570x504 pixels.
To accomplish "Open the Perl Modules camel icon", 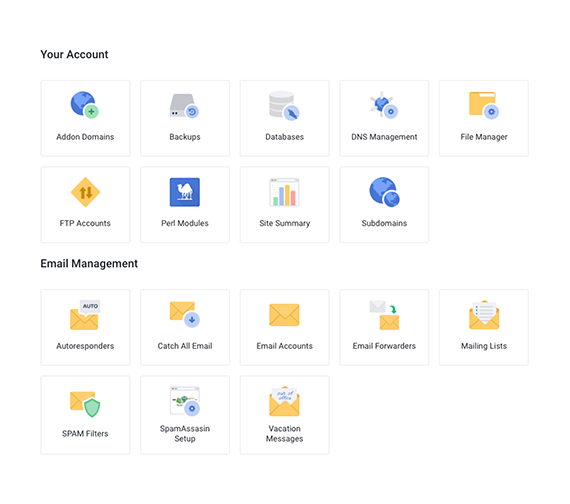I will (x=185, y=192).
